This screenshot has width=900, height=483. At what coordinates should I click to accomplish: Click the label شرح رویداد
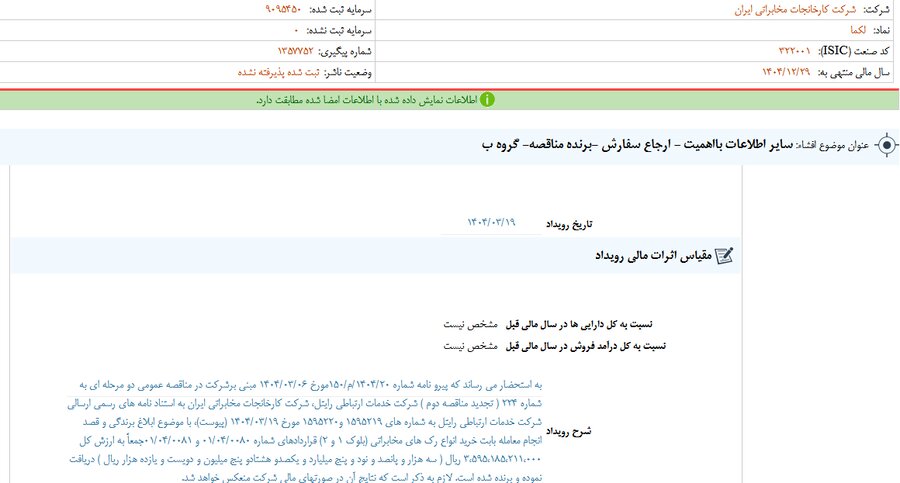[568, 431]
